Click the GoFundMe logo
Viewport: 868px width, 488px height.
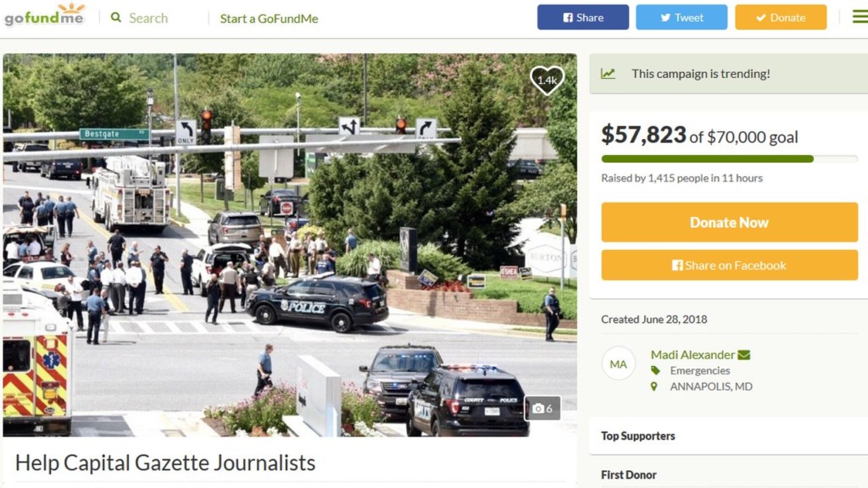pyautogui.click(x=45, y=14)
